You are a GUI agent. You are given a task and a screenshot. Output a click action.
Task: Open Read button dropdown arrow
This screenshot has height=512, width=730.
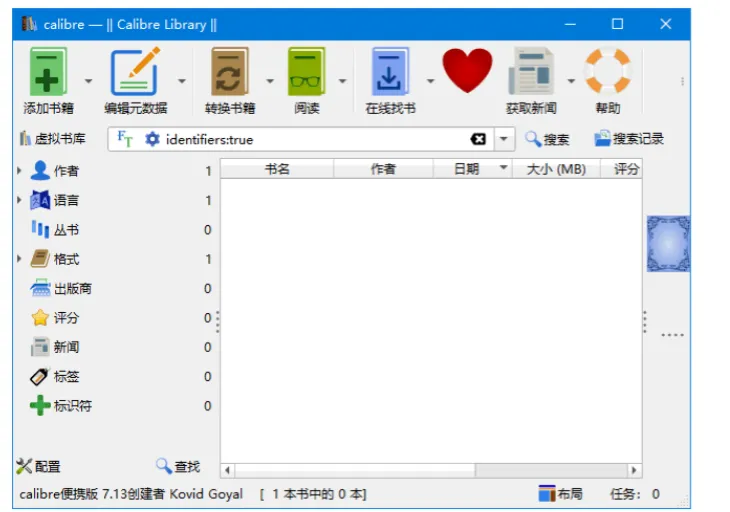tap(343, 81)
